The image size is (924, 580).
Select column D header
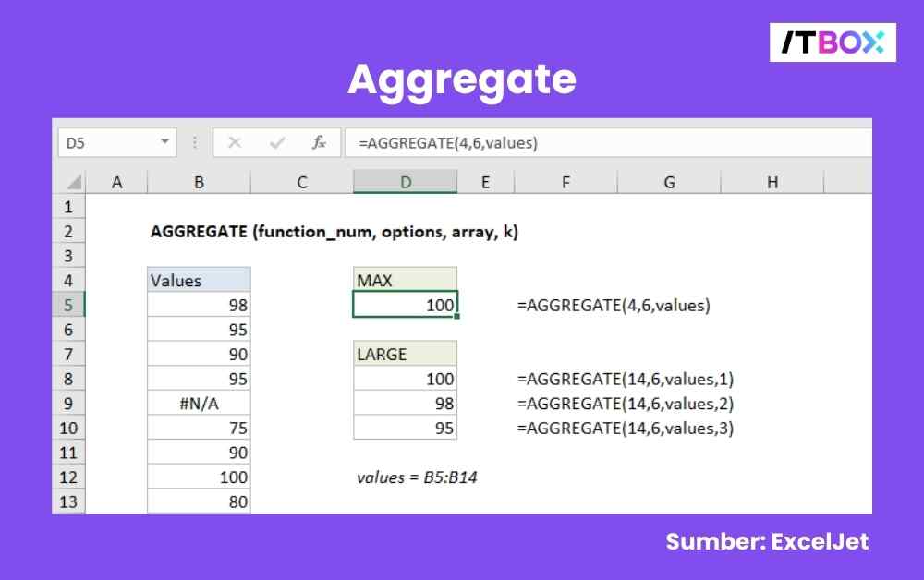click(x=405, y=183)
